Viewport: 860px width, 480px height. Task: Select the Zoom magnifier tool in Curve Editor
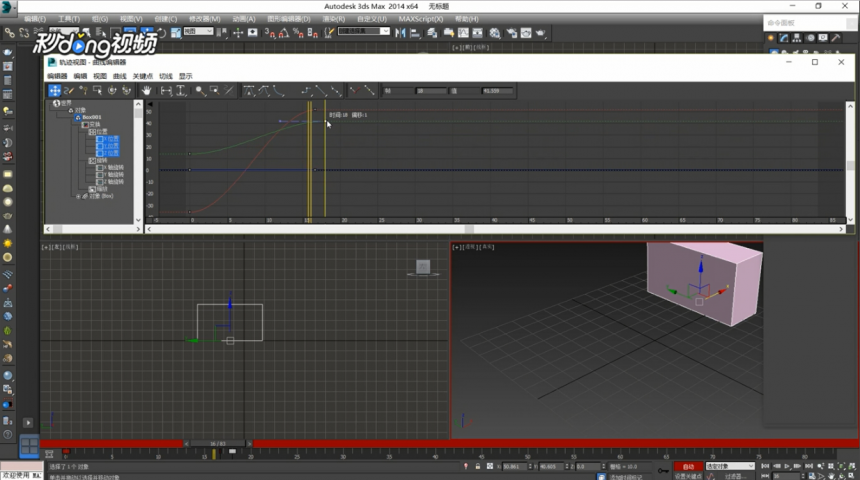pyautogui.click(x=200, y=91)
